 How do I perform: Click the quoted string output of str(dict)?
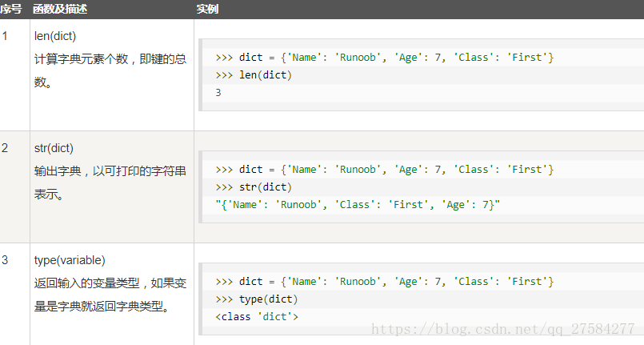358,205
